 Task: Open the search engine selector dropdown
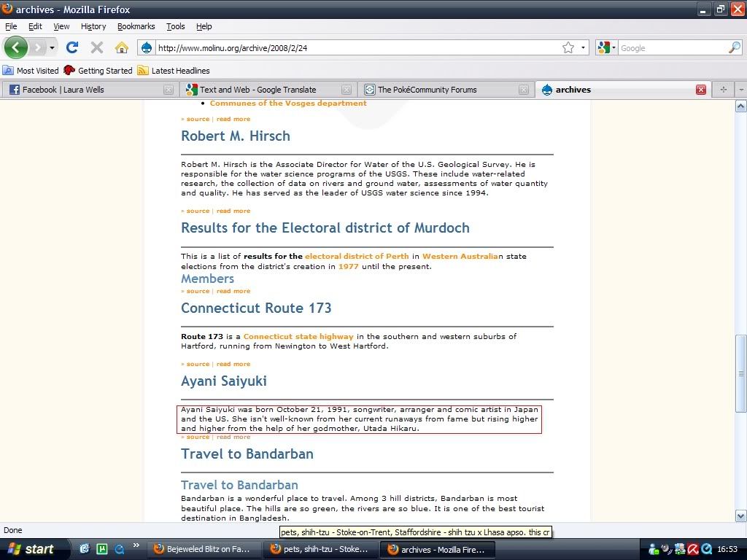607,47
